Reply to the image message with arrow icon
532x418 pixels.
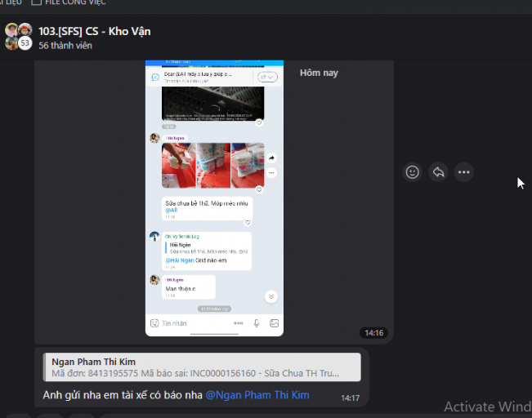(x=438, y=172)
